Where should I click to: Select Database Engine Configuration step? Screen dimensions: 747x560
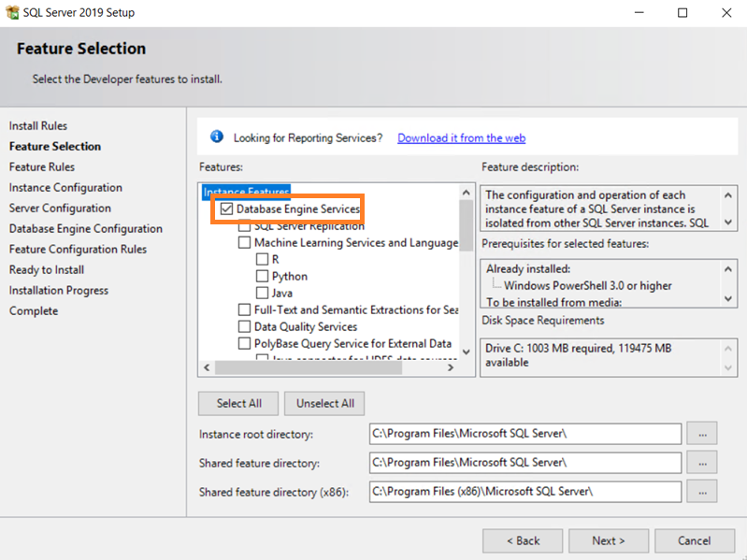85,228
